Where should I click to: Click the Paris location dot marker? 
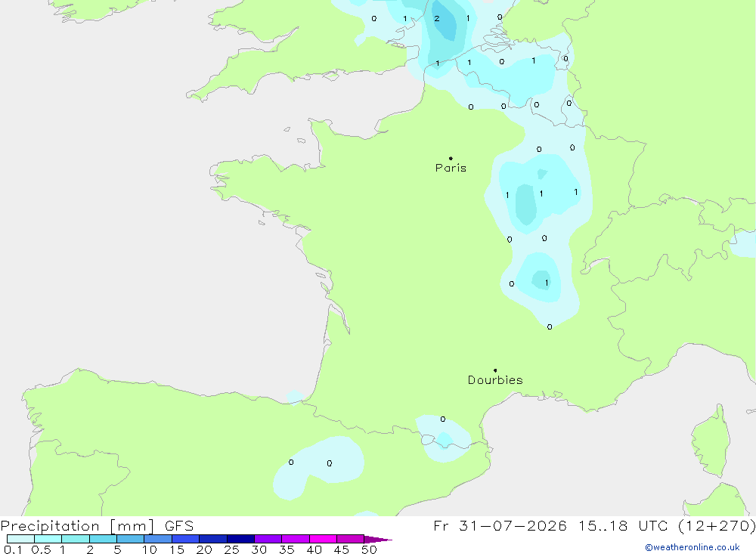tap(451, 158)
